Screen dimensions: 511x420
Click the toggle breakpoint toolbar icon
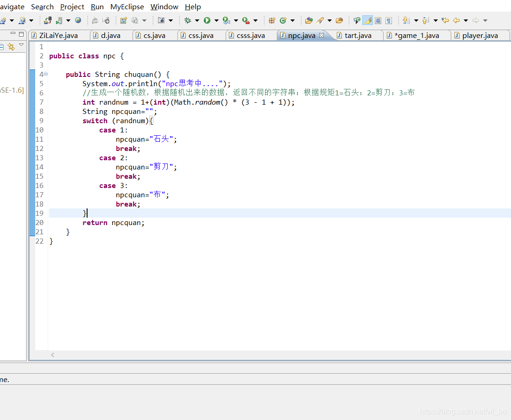[x=357, y=20]
